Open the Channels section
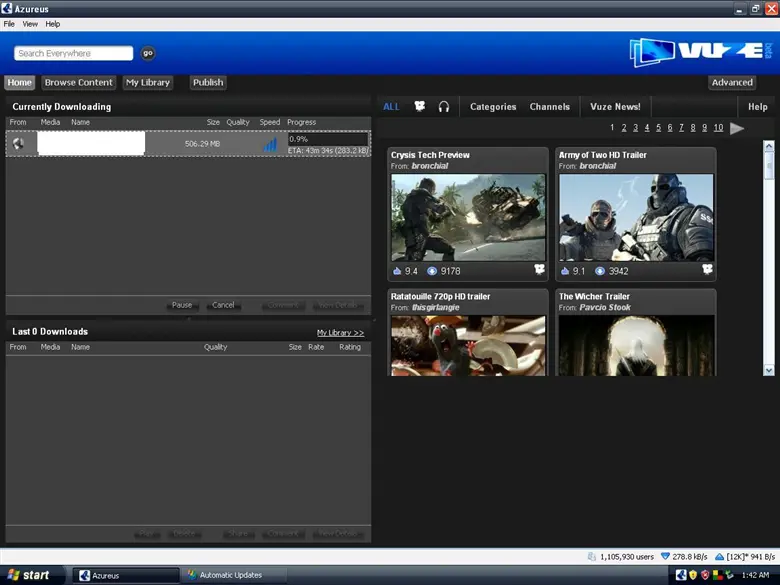The width and height of the screenshot is (780, 585). pos(549,107)
